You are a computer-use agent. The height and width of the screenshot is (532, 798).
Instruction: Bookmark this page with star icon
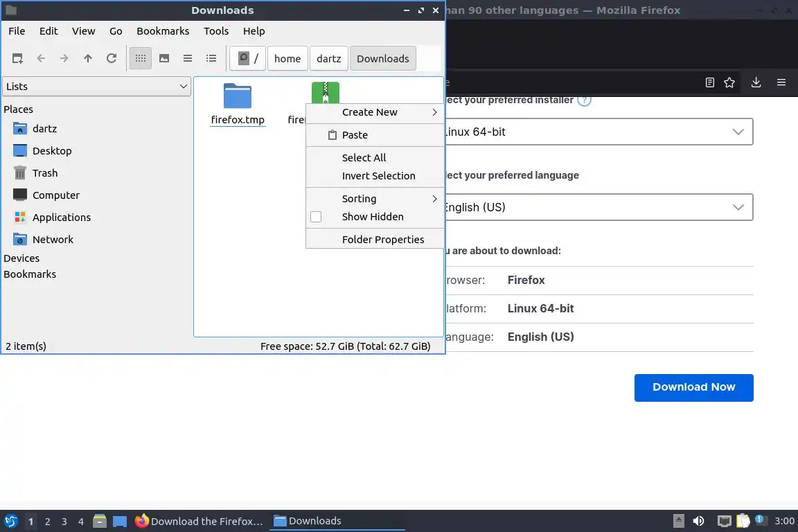pyautogui.click(x=729, y=82)
